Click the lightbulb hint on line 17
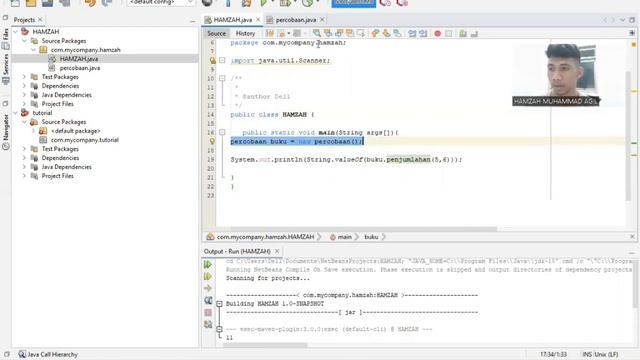The width and height of the screenshot is (640, 360). (x=212, y=141)
